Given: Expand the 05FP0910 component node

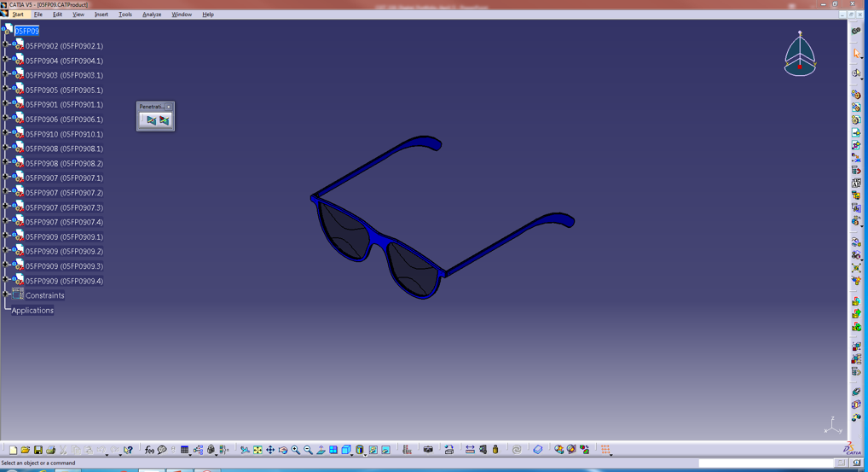Looking at the screenshot, I should pyautogui.click(x=6, y=134).
